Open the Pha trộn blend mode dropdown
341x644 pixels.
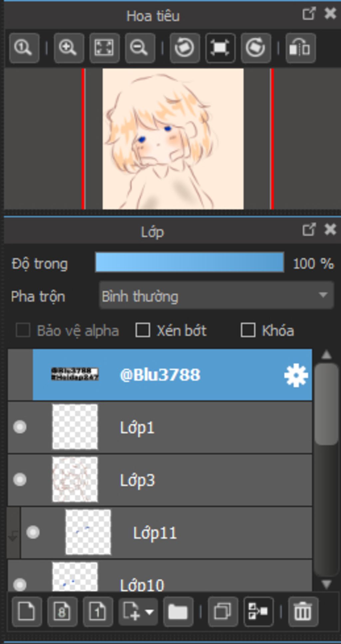click(x=216, y=296)
